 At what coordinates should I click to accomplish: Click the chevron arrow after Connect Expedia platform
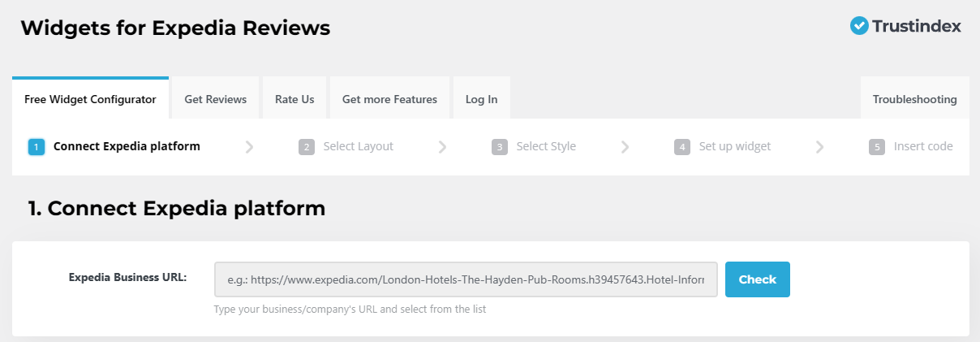click(249, 147)
